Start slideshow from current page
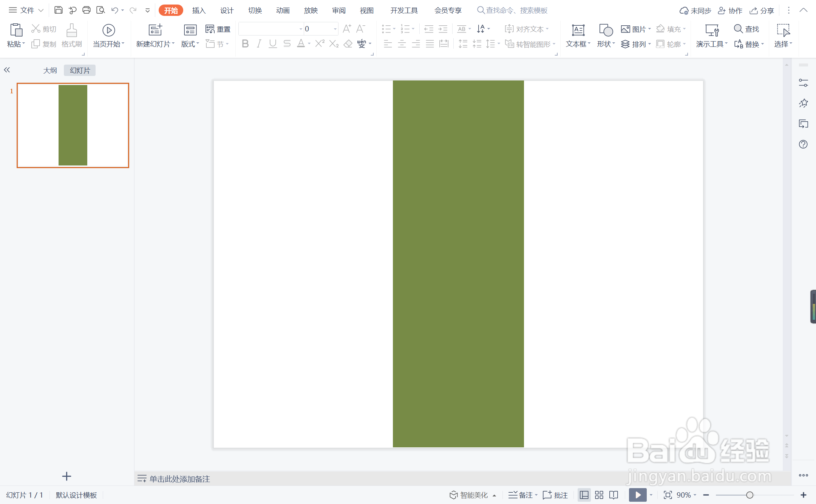816x504 pixels. tap(108, 36)
